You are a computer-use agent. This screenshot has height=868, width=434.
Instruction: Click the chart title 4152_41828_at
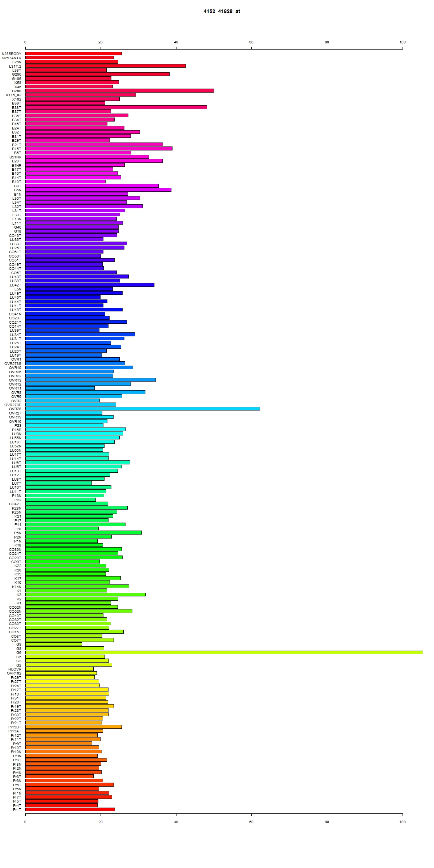pos(222,11)
